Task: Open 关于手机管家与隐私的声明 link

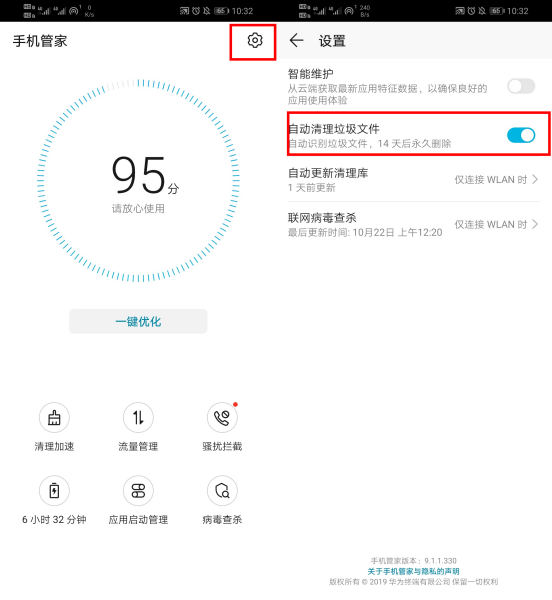Action: [413, 571]
